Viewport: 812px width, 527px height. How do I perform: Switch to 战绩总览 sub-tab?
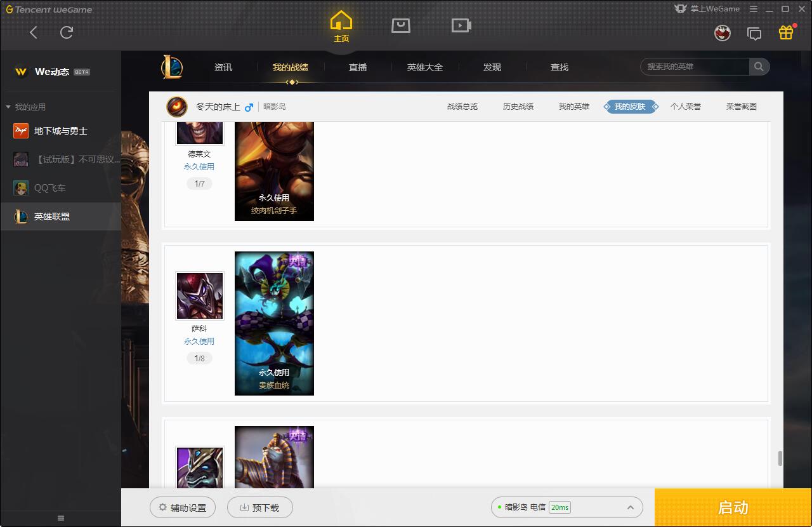462,107
